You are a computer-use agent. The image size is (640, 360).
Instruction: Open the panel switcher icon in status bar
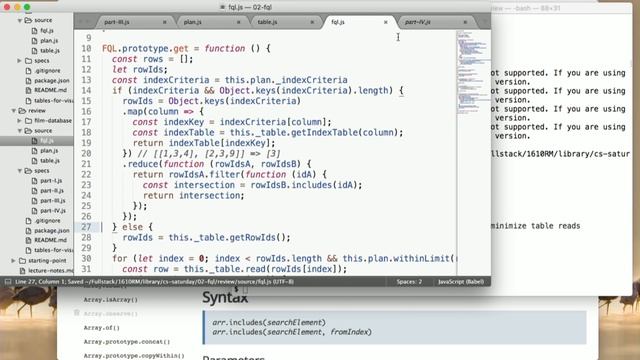pyautogui.click(x=8, y=282)
